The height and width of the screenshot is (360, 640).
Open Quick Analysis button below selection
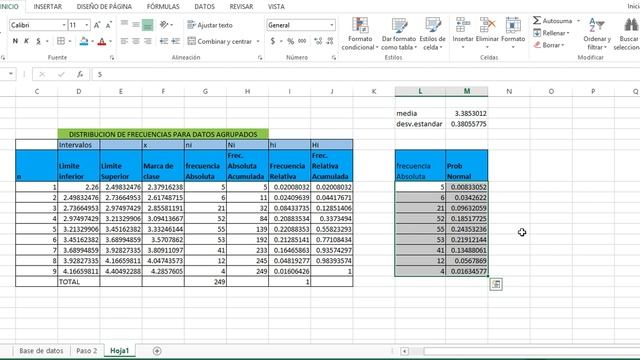(496, 284)
